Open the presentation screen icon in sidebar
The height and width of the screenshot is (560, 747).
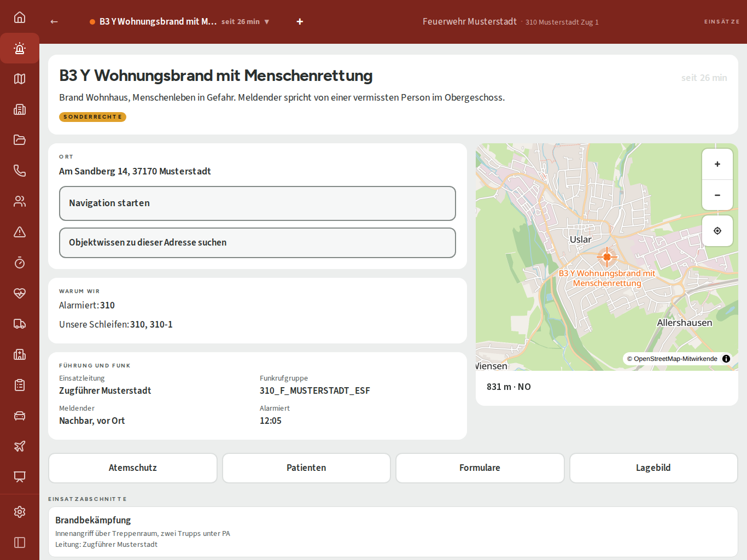[x=20, y=477]
